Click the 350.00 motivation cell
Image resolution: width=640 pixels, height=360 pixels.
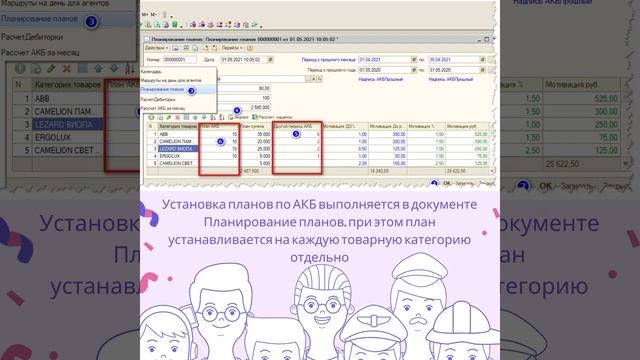[388, 134]
